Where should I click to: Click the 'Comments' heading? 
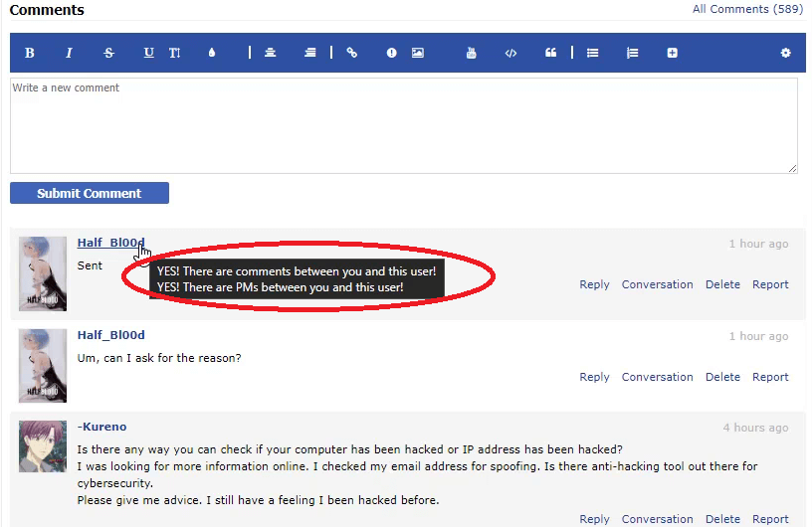click(47, 10)
